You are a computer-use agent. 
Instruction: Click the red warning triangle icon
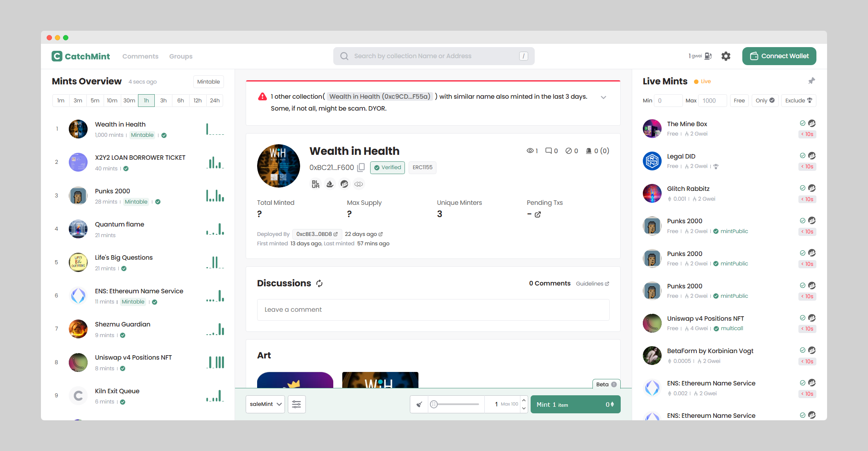point(262,97)
